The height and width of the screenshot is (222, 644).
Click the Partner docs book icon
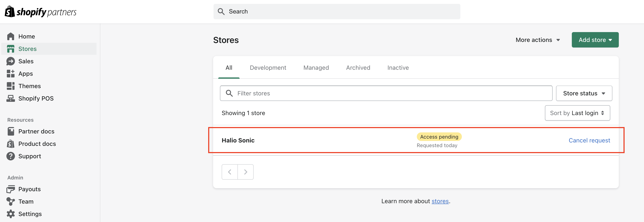[11, 131]
